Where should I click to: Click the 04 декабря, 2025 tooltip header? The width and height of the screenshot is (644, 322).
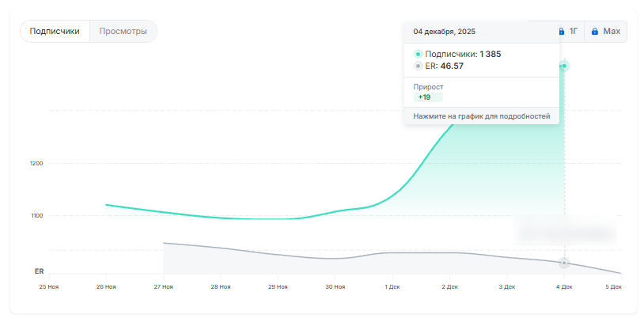click(445, 32)
